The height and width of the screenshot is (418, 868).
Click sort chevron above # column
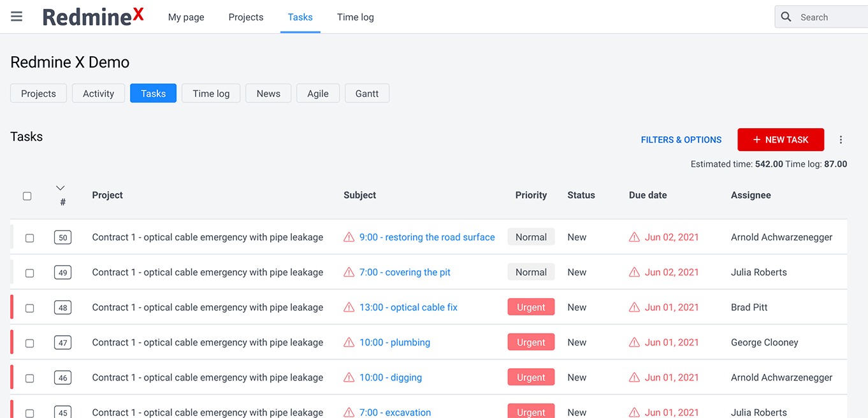click(61, 188)
